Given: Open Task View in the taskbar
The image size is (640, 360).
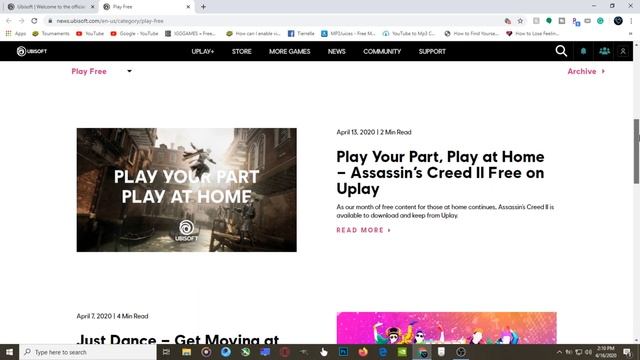Looking at the screenshot, I should tap(166, 352).
